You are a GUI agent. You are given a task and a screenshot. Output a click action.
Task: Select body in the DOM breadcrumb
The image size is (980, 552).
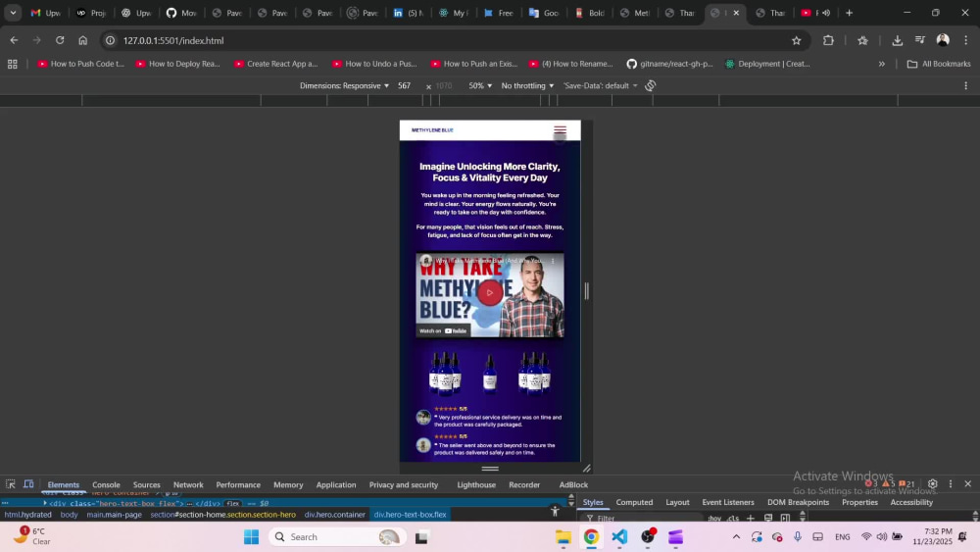click(69, 515)
